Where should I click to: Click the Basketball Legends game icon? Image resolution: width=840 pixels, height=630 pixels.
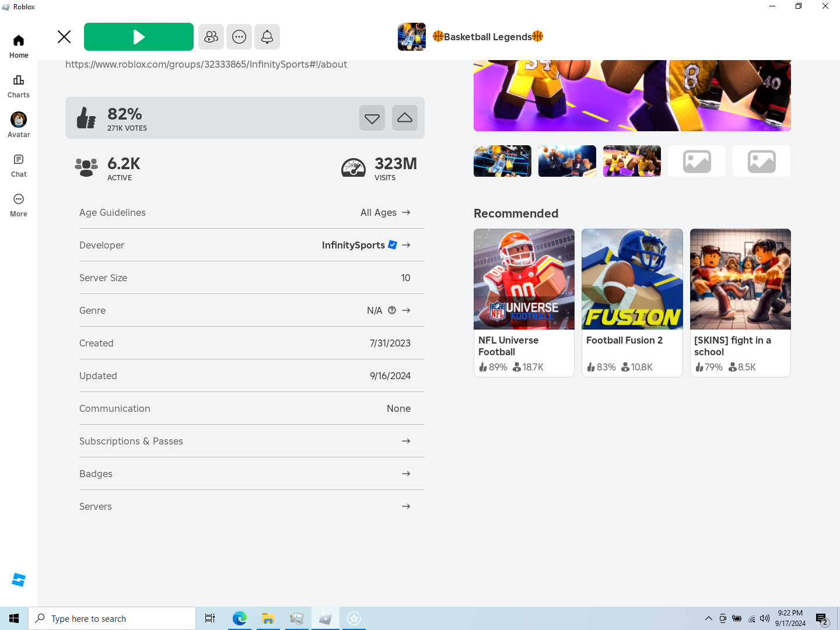point(412,37)
